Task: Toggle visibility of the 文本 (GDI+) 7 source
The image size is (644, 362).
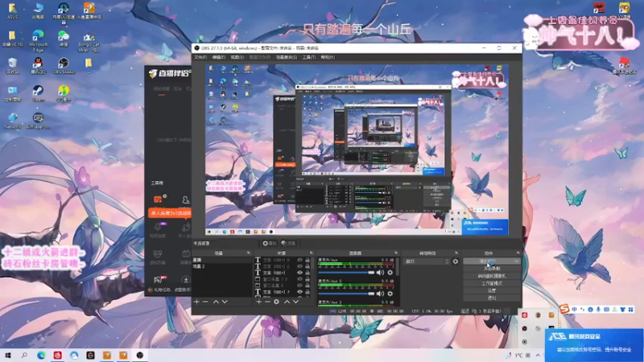Action: point(299,292)
